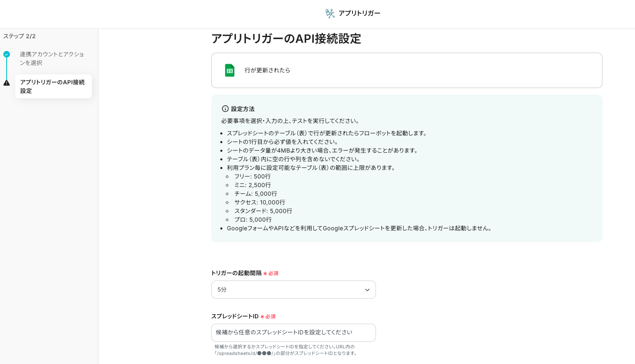Click the warning triangle step icon
The image size is (635, 364).
7,83
